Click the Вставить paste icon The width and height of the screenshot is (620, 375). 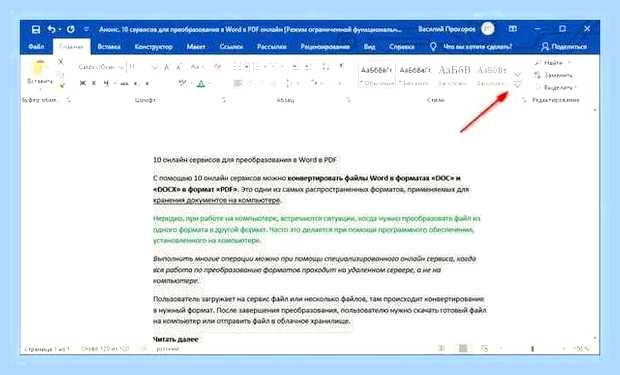(x=40, y=68)
